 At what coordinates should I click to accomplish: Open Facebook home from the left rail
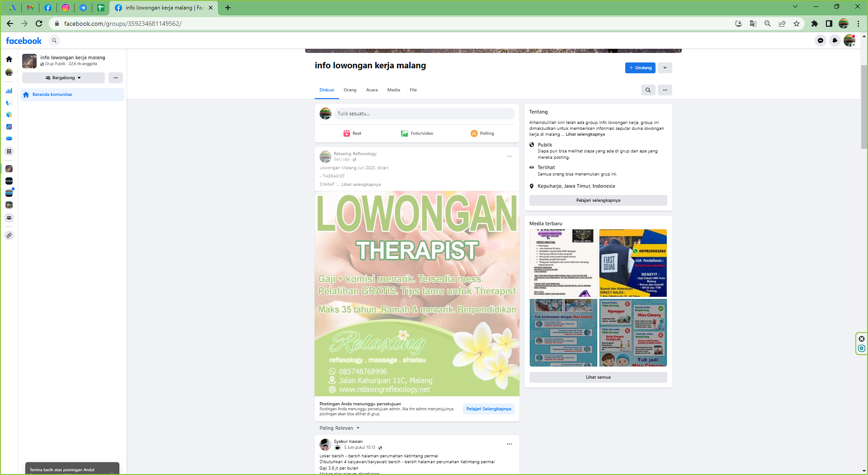pyautogui.click(x=9, y=59)
